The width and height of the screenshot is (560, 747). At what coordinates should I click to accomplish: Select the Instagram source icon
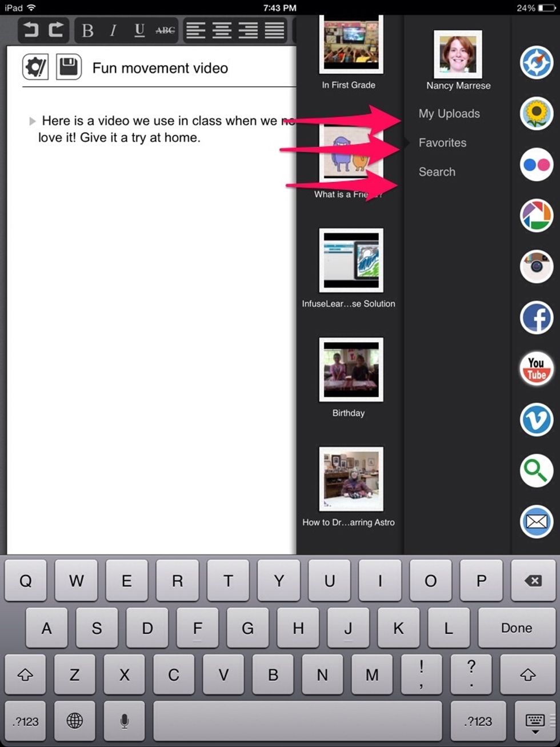click(x=536, y=267)
